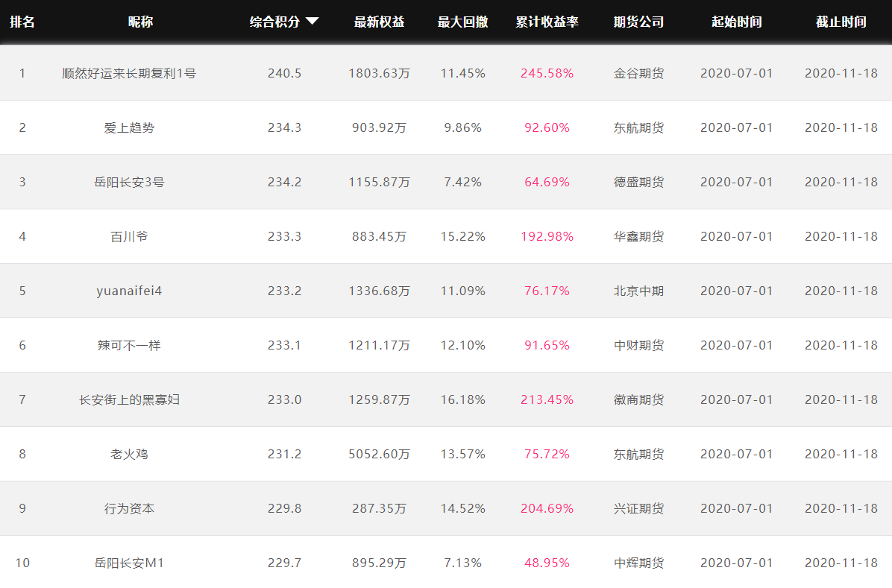Click the 排名 column header
The width and height of the screenshot is (892, 588).
click(x=22, y=22)
